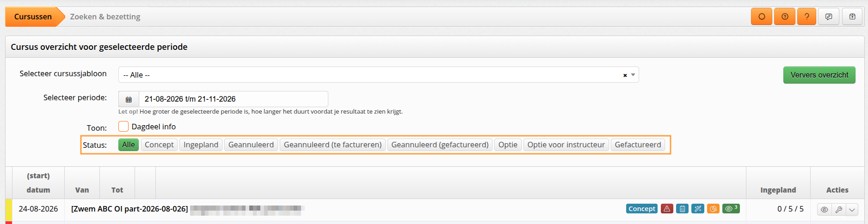Click the box upload icon top right
This screenshot has height=224, width=868.
852,17
